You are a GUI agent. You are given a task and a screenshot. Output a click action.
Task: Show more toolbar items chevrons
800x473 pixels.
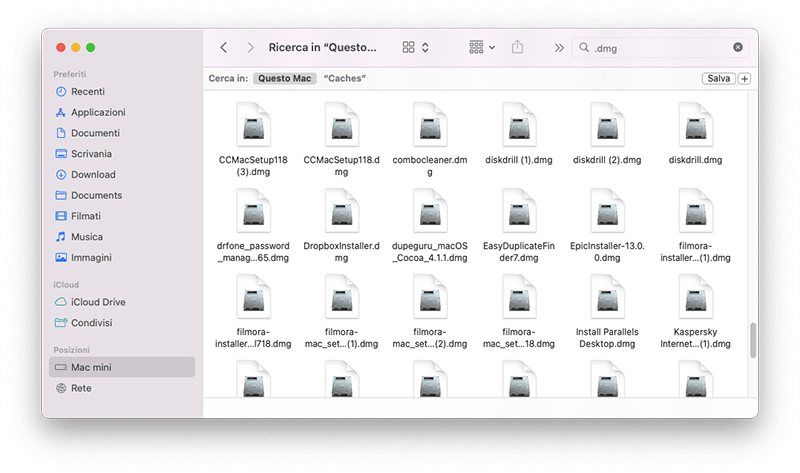[559, 47]
